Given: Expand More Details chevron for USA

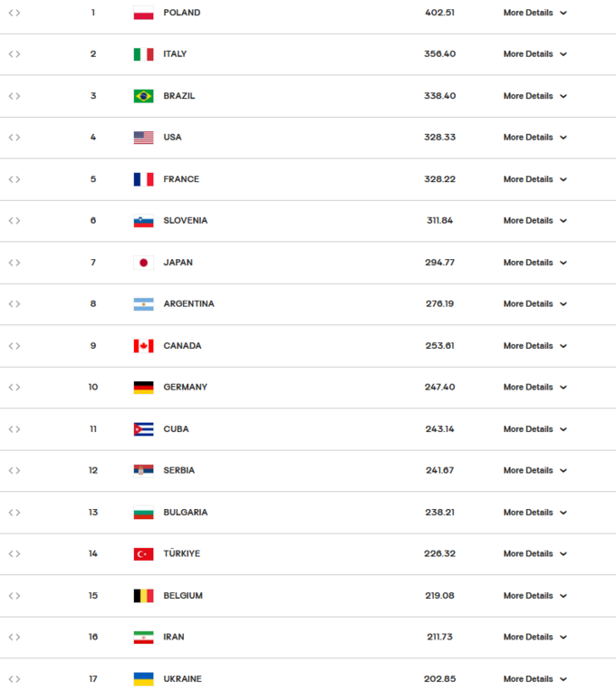Looking at the screenshot, I should (563, 138).
